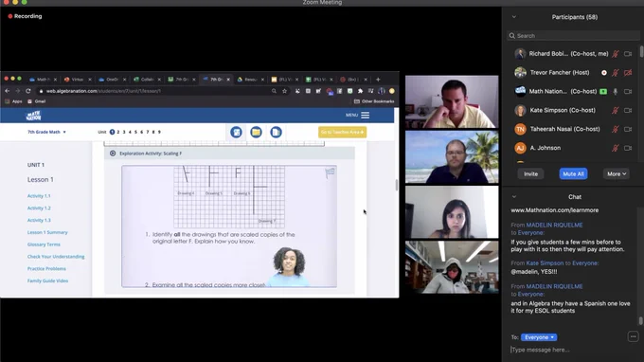Toggle Taheerah Nasai's muted microphone icon
644x362 pixels.
[616, 129]
